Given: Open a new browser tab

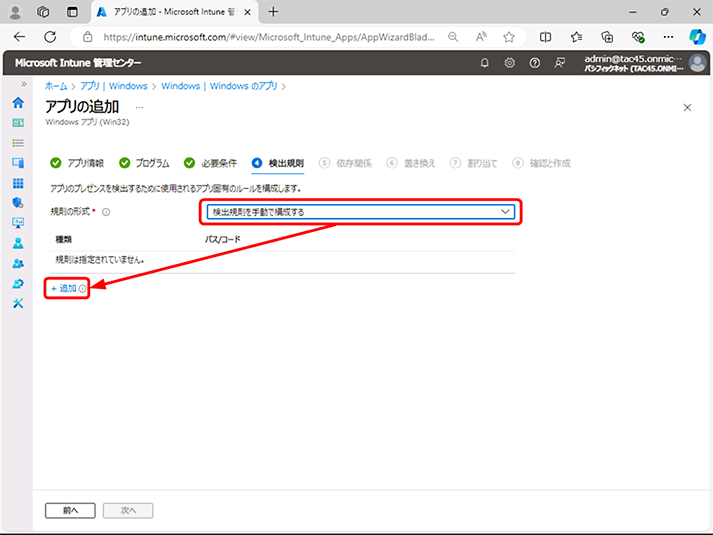Looking at the screenshot, I should click(x=273, y=12).
